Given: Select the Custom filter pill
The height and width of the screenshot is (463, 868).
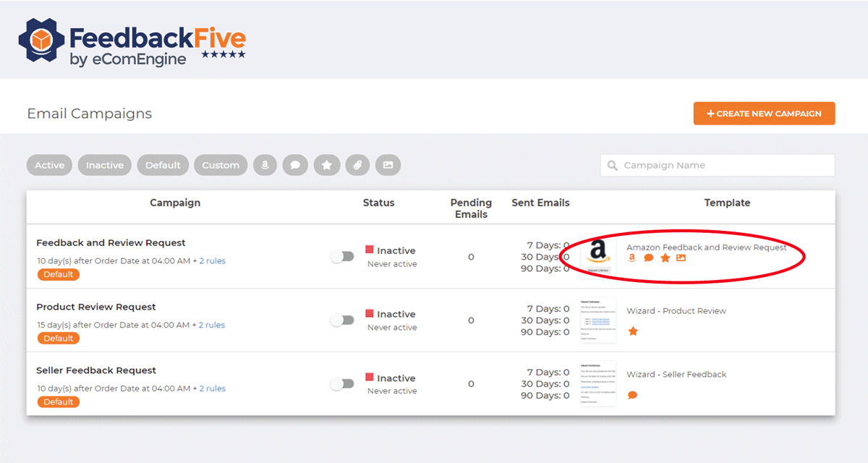Looking at the screenshot, I should (x=221, y=165).
